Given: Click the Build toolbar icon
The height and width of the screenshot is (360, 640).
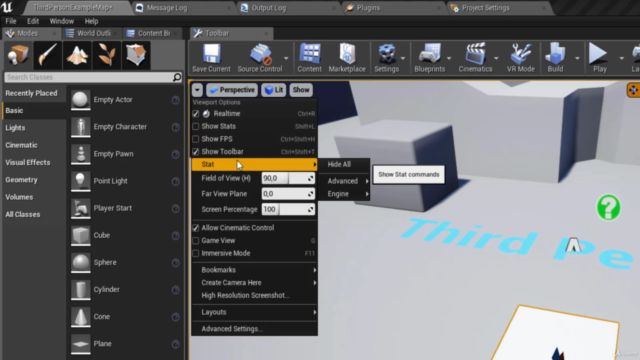Looking at the screenshot, I should coord(556,54).
